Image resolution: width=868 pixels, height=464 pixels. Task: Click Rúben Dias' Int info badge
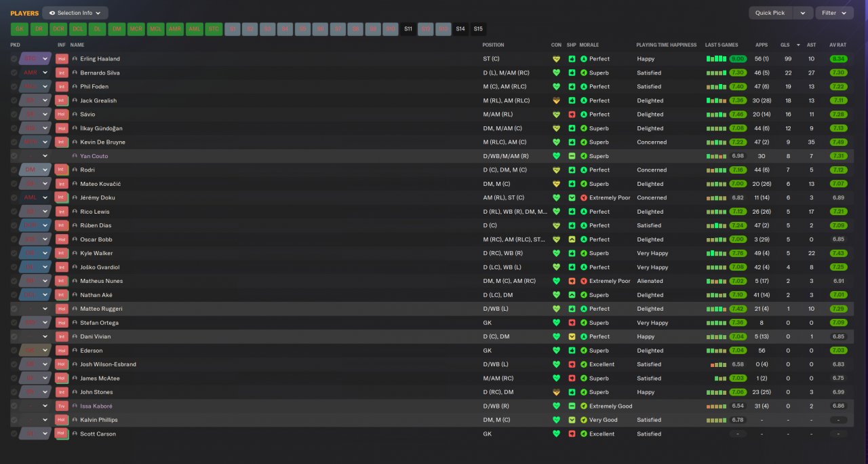click(x=62, y=226)
